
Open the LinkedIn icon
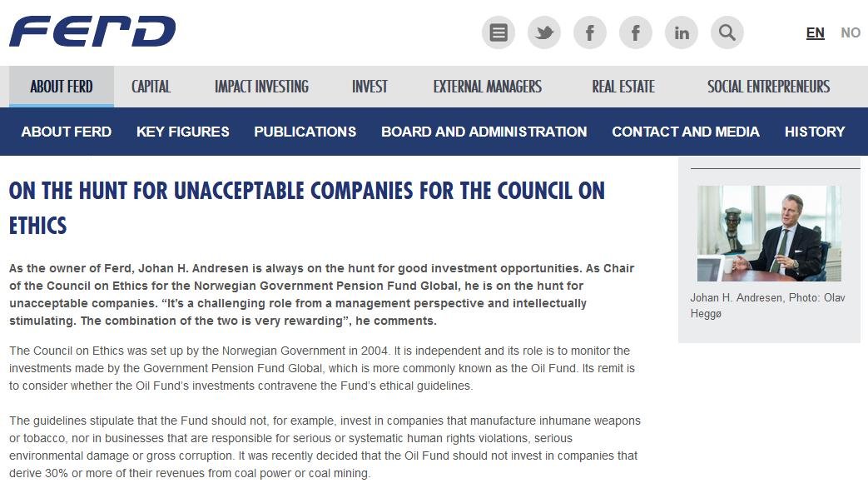click(682, 32)
